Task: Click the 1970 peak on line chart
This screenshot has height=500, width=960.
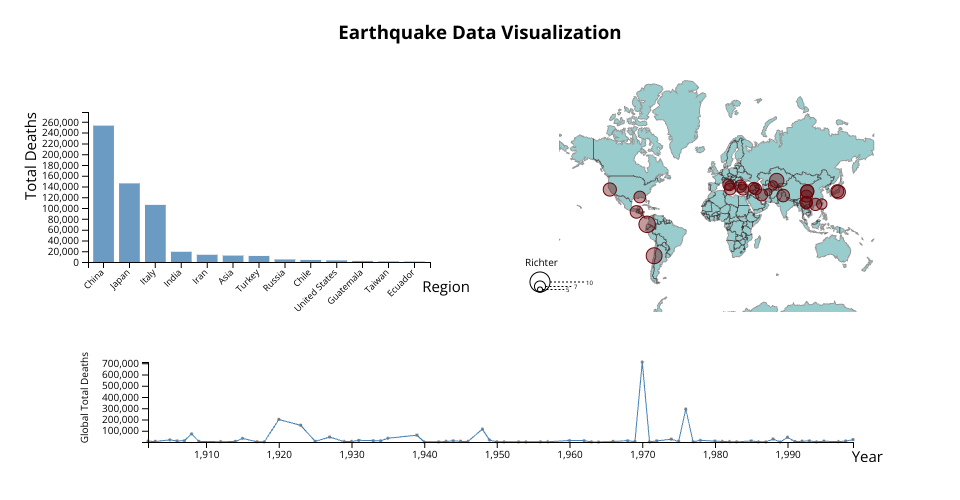Action: (642, 362)
